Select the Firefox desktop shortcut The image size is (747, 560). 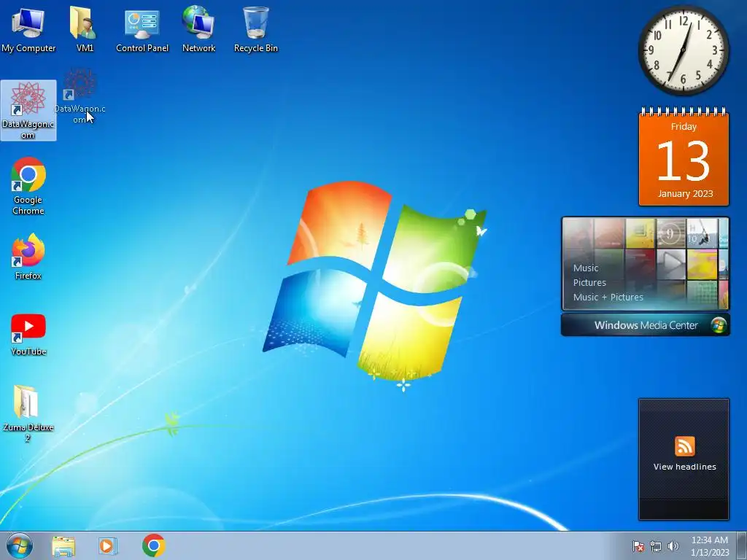click(x=28, y=257)
